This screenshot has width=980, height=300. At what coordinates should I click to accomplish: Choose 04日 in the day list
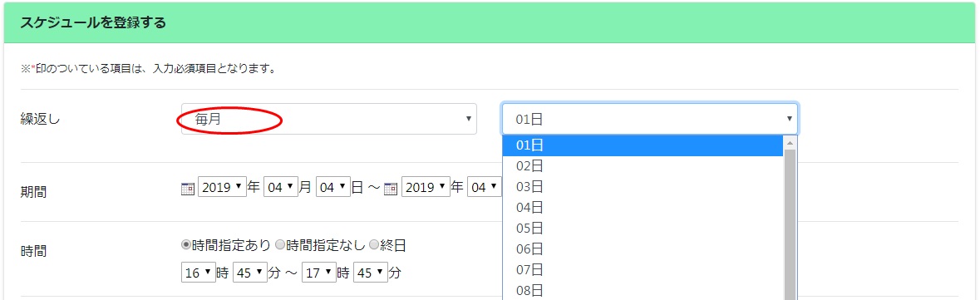click(643, 208)
